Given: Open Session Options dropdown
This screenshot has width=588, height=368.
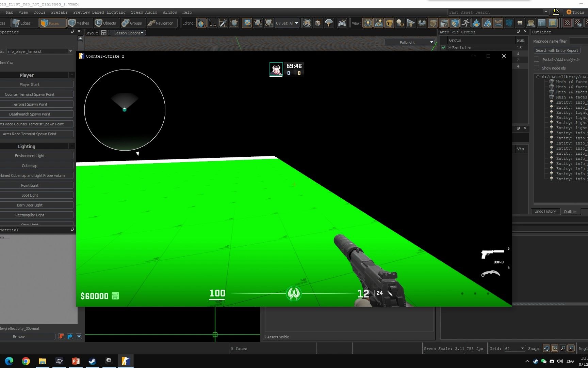Looking at the screenshot, I should pos(128,33).
